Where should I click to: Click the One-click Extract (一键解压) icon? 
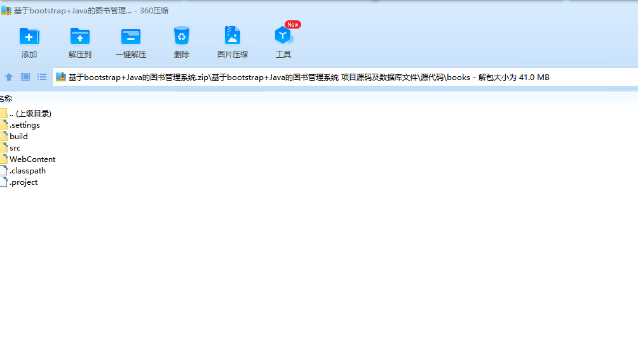(x=131, y=36)
